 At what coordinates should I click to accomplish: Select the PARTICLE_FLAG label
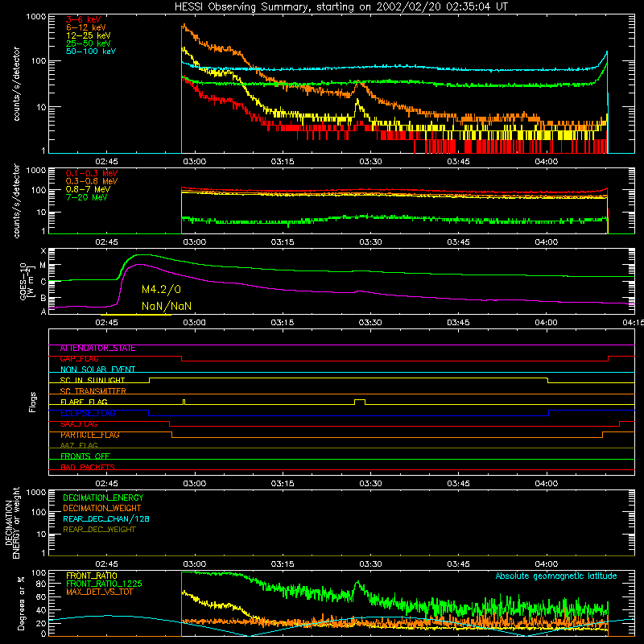tap(90, 435)
